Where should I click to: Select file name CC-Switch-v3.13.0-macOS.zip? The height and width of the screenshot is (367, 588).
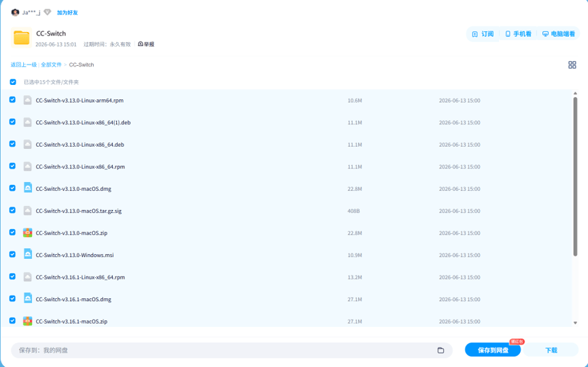pos(71,233)
